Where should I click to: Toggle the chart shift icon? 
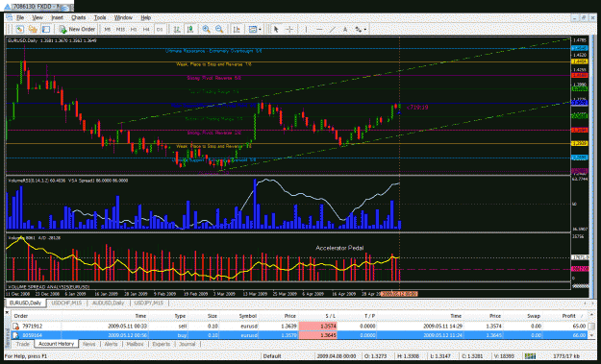click(x=190, y=29)
